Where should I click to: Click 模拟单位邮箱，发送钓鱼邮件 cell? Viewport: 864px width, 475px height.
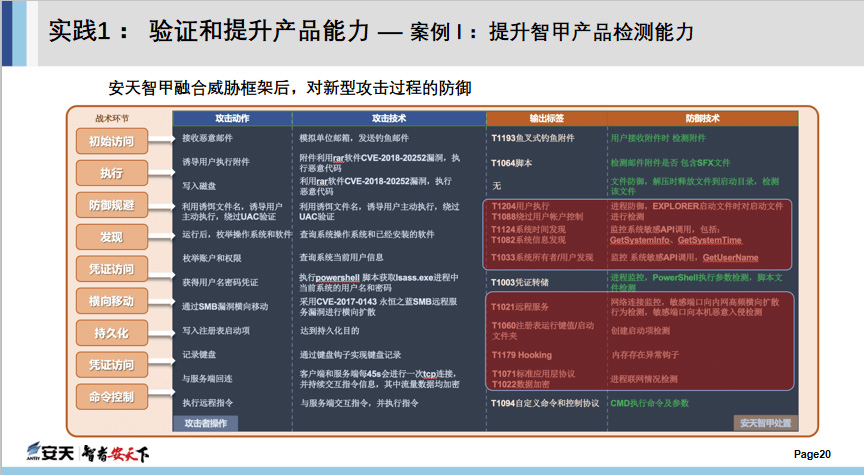(354, 138)
